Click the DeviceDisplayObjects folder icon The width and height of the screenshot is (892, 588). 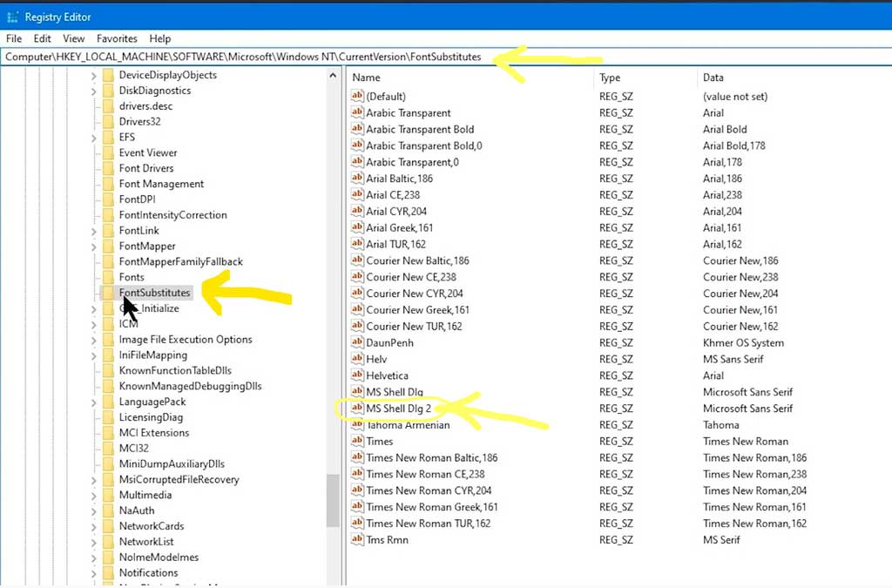click(x=108, y=75)
